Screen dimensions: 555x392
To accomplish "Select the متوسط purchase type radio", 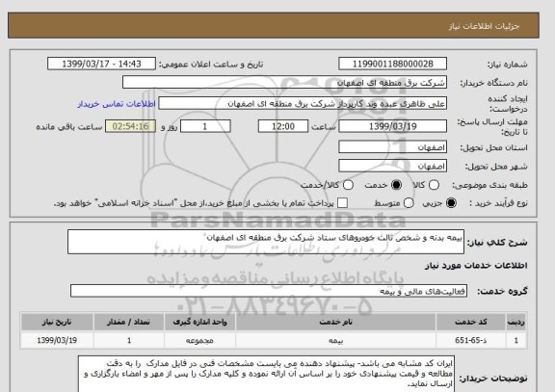I will click(x=409, y=203).
